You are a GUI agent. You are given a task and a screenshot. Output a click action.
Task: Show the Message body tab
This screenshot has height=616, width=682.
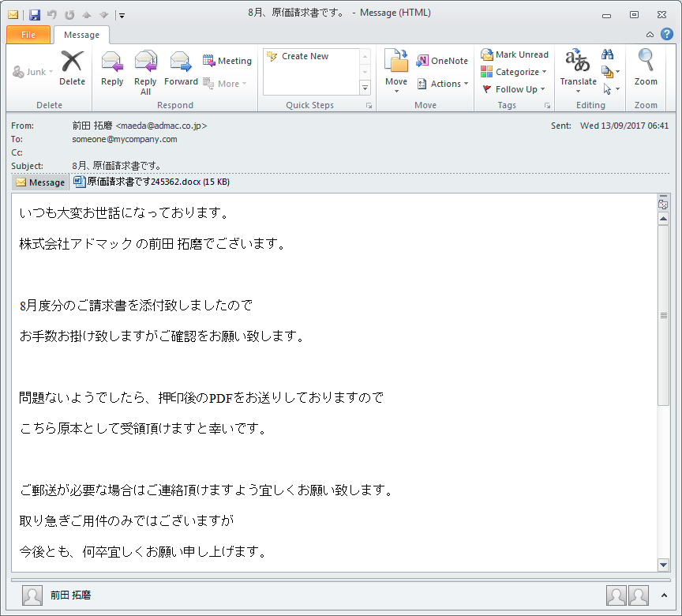tap(40, 182)
